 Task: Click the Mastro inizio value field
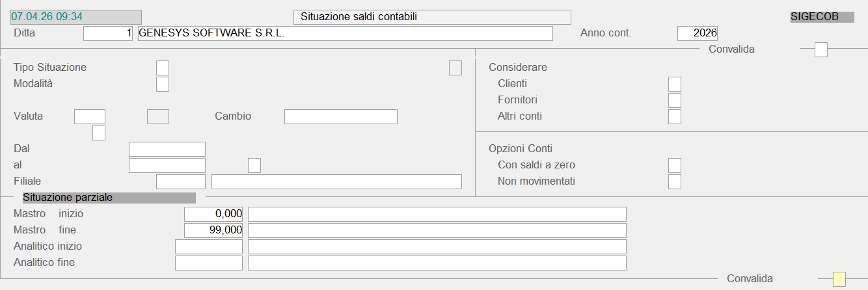point(213,214)
